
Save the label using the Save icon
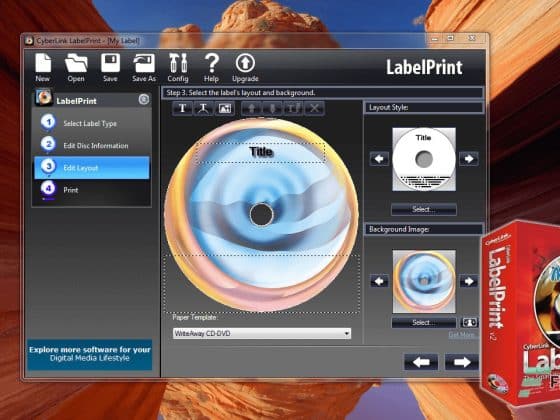pyautogui.click(x=110, y=68)
